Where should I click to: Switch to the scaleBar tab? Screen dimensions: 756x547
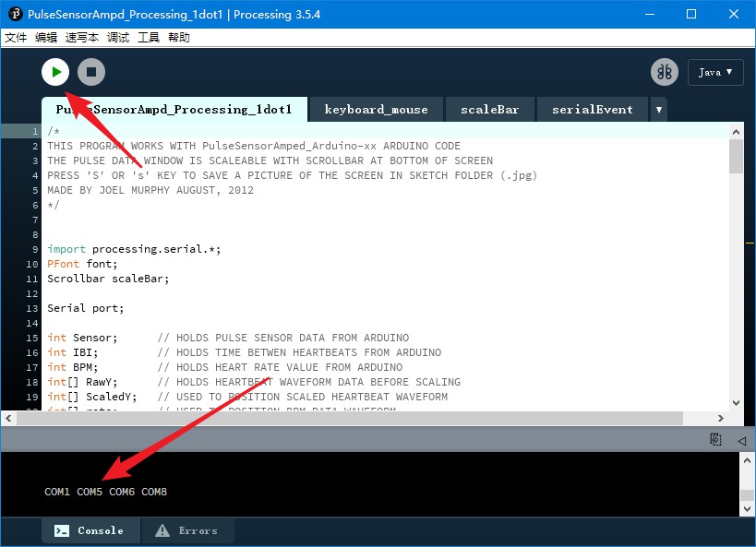pyautogui.click(x=490, y=110)
